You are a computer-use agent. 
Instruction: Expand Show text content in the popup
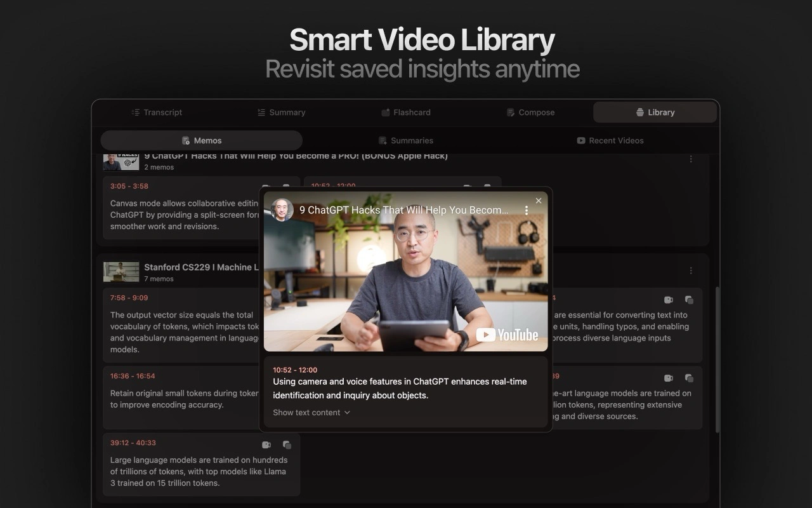(311, 413)
